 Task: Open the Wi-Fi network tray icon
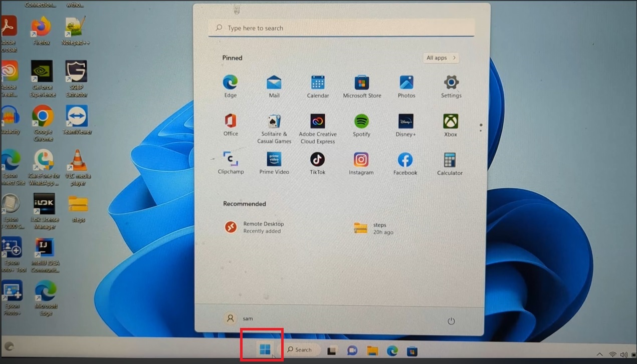point(612,354)
